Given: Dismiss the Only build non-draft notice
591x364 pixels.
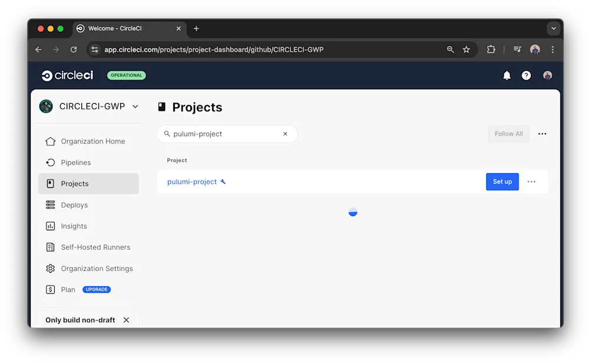Looking at the screenshot, I should point(126,320).
